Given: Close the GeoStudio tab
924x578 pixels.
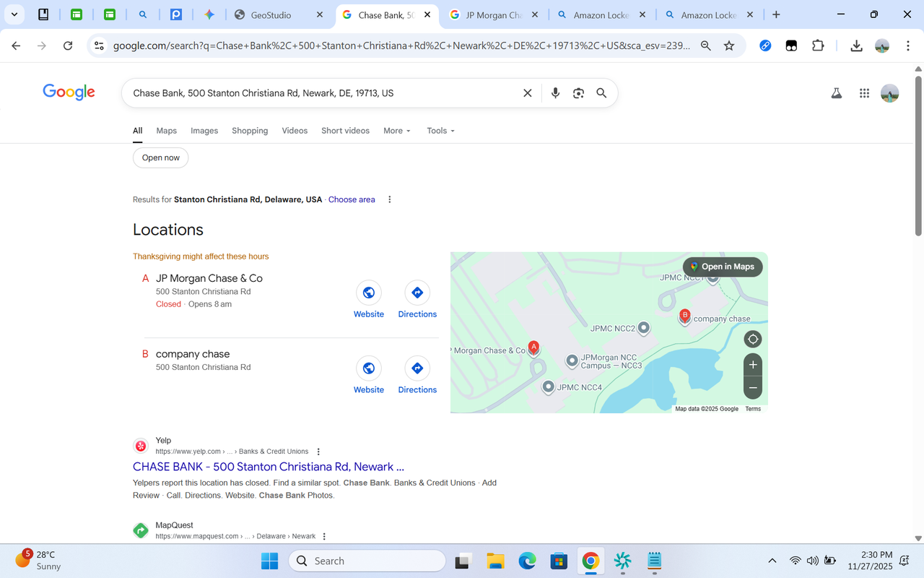Looking at the screenshot, I should click(321, 14).
